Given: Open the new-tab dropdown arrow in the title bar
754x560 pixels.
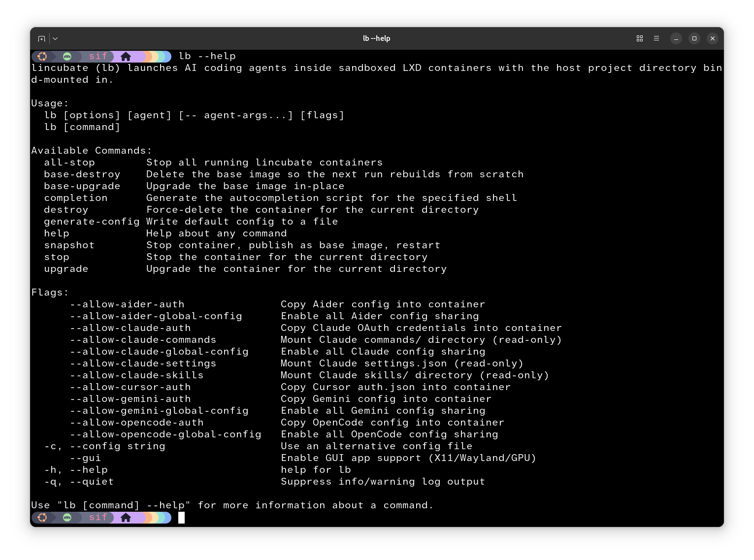Looking at the screenshot, I should pos(55,38).
